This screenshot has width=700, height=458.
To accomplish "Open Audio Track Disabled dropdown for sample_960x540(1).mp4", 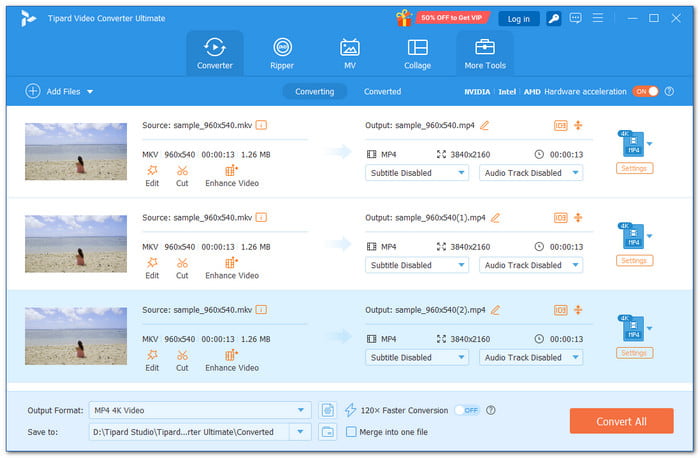I will point(531,265).
